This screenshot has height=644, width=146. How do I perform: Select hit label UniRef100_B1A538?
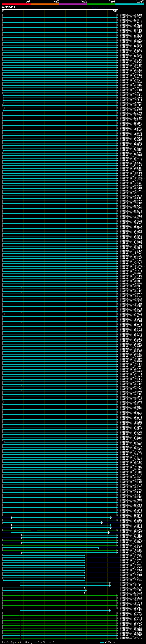tap(131, 555)
